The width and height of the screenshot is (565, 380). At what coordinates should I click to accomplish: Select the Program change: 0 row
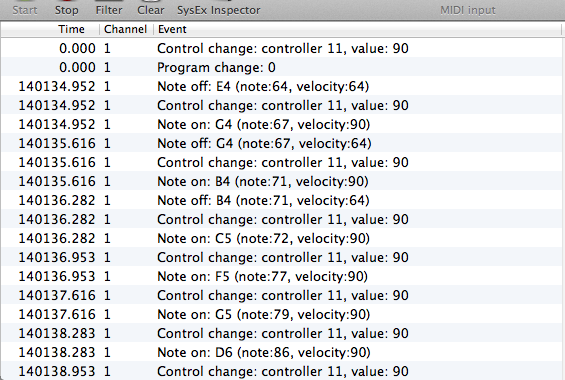282,67
